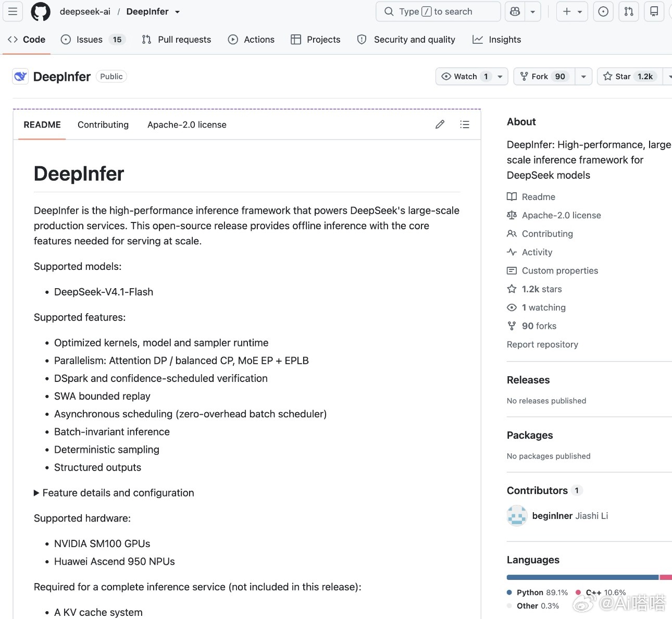Open the create new plus dropdown
The height and width of the screenshot is (619, 672).
click(x=572, y=11)
